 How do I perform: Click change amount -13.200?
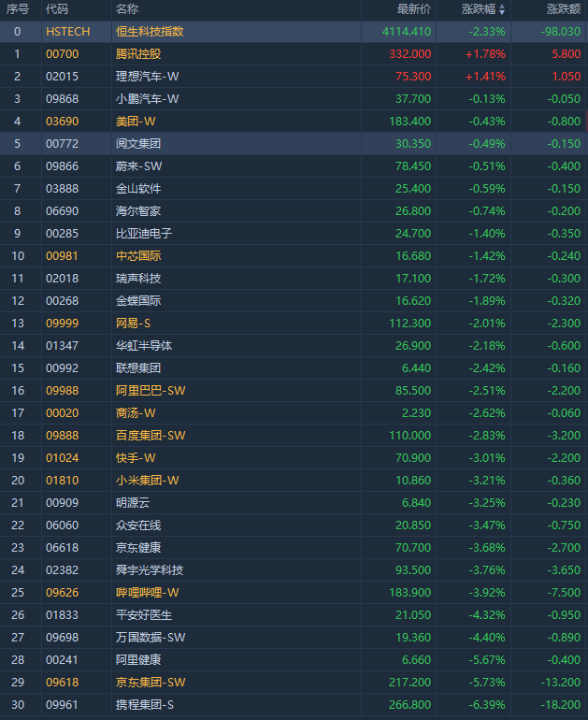pyautogui.click(x=561, y=683)
